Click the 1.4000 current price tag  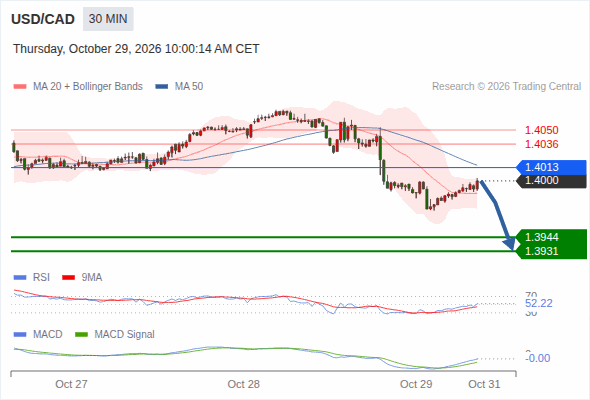(551, 181)
